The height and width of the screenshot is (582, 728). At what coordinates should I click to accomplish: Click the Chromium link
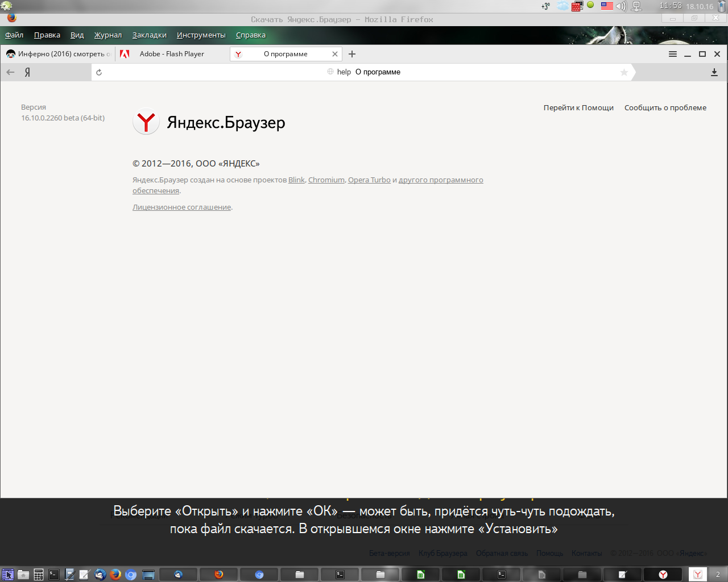click(x=326, y=180)
